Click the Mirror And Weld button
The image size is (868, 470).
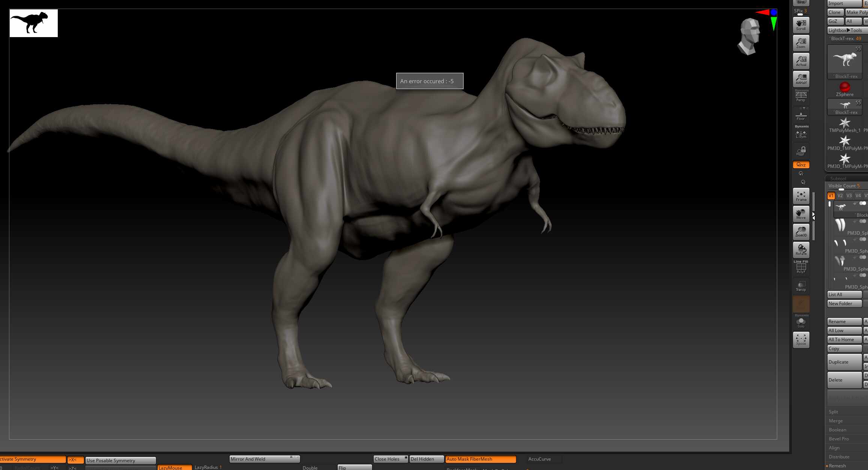(264, 459)
